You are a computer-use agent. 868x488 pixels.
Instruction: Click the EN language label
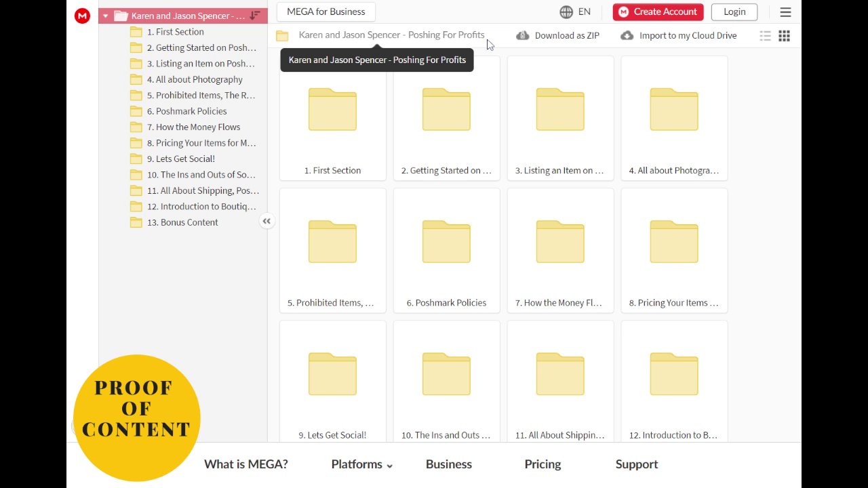click(585, 12)
